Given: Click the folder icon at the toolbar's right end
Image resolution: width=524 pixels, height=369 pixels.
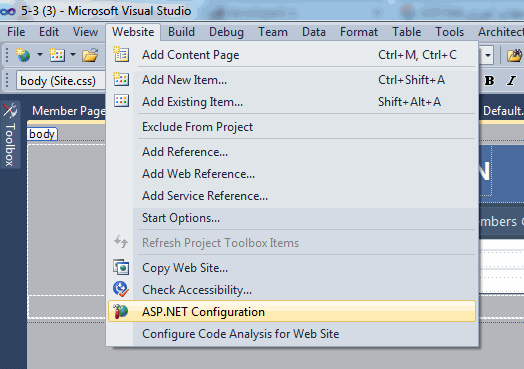Looking at the screenshot, I should click(x=515, y=55).
